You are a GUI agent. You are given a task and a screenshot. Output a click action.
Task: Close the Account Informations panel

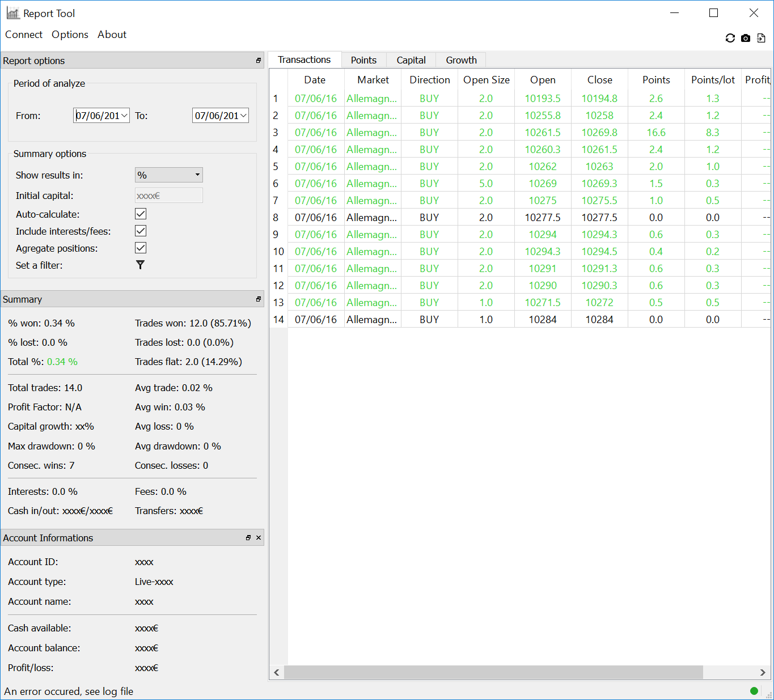(259, 538)
